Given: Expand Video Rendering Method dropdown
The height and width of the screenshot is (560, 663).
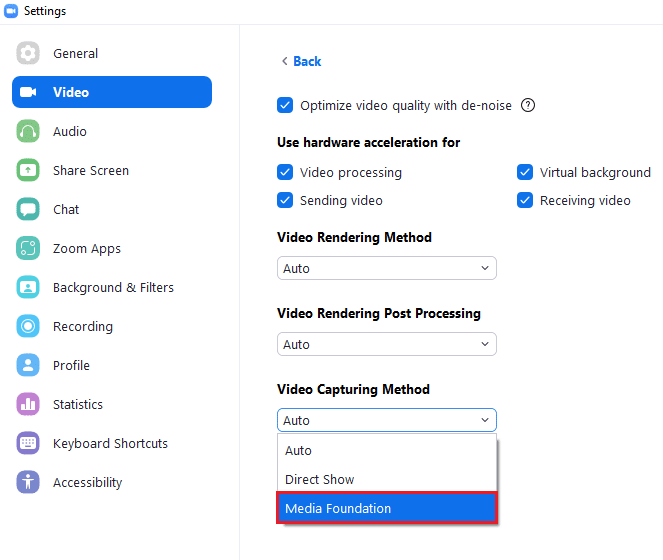Looking at the screenshot, I should [x=386, y=268].
